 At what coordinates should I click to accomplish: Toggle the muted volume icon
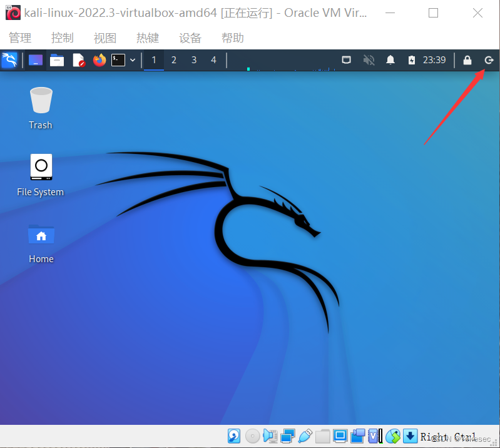[x=369, y=60]
